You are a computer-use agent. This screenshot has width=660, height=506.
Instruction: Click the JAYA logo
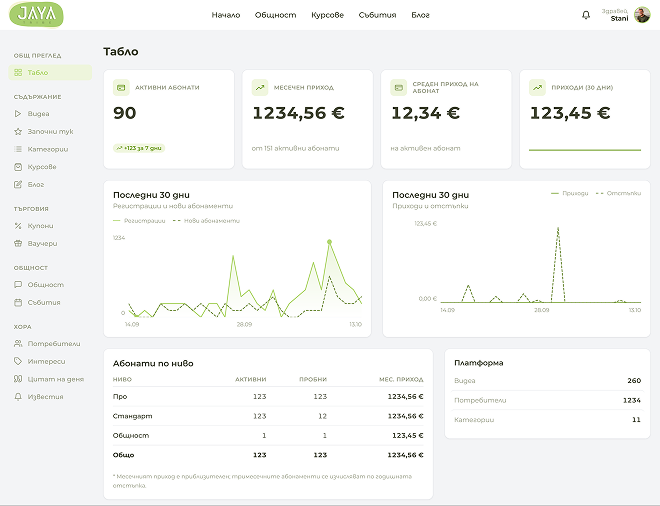[x=36, y=15]
